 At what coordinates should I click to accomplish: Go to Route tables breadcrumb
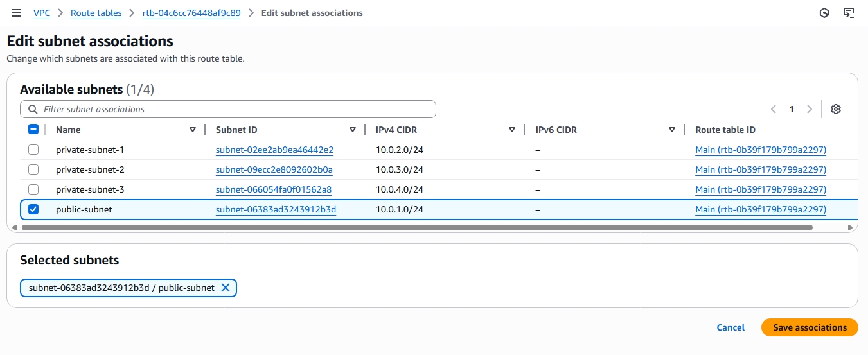tap(96, 13)
